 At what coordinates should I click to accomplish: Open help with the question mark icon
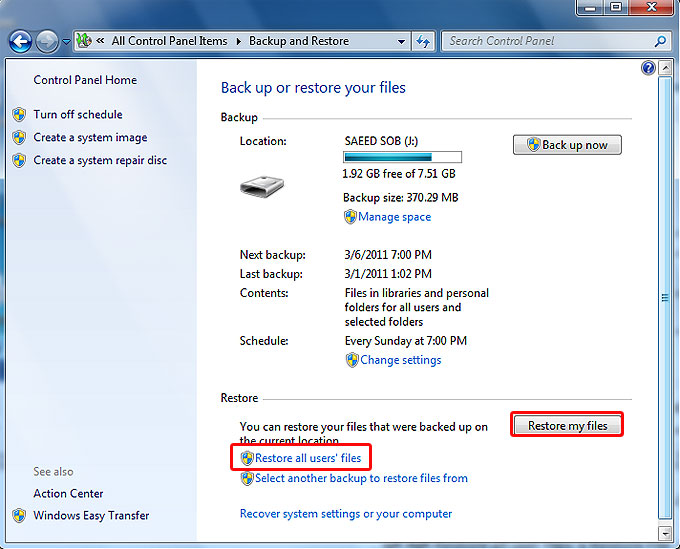tap(648, 68)
